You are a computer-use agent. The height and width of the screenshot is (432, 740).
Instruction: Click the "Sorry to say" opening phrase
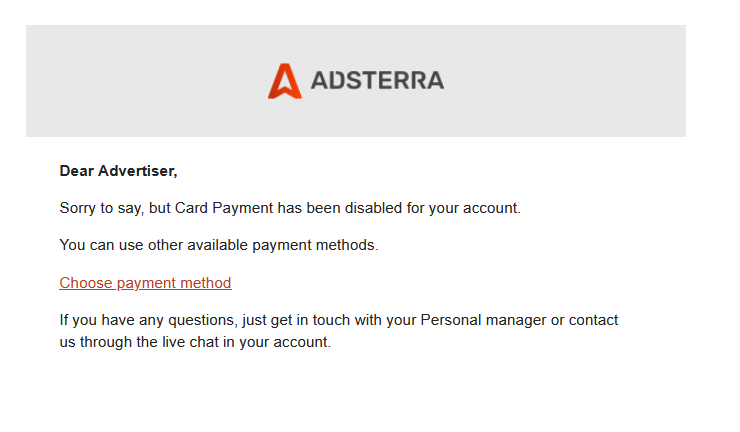[x=101, y=208]
